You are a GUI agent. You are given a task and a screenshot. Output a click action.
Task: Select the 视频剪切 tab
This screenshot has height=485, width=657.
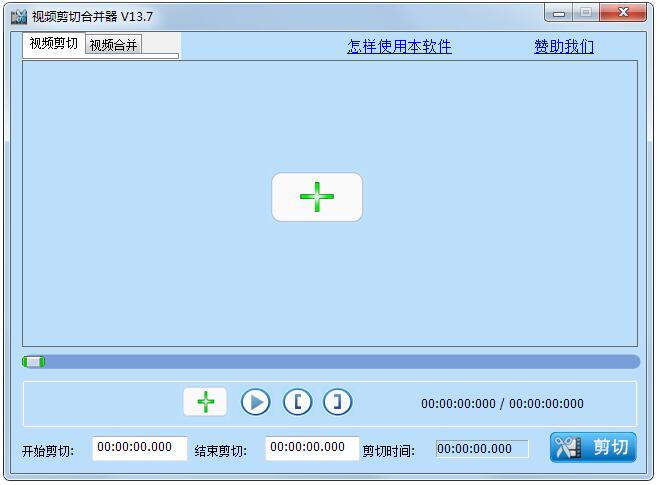(x=54, y=43)
